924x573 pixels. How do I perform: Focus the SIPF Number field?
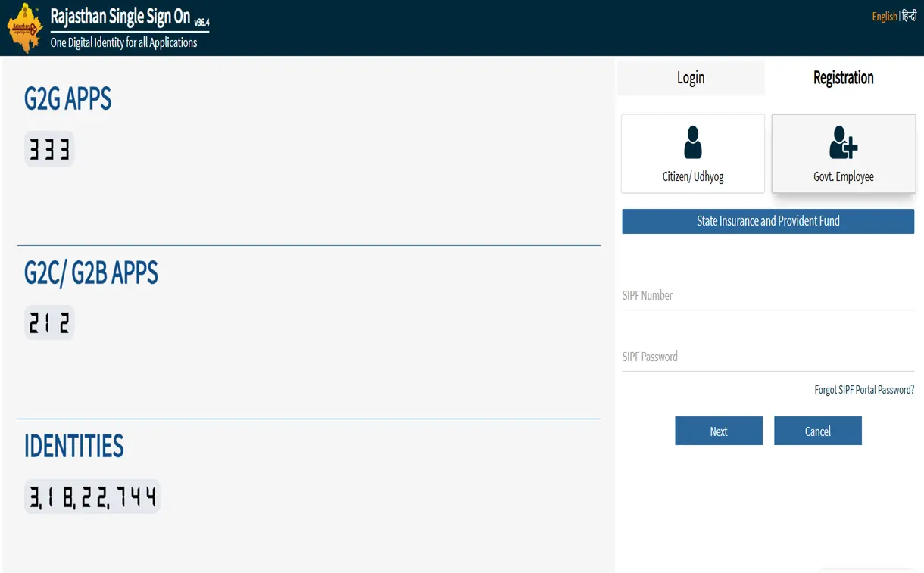point(768,295)
